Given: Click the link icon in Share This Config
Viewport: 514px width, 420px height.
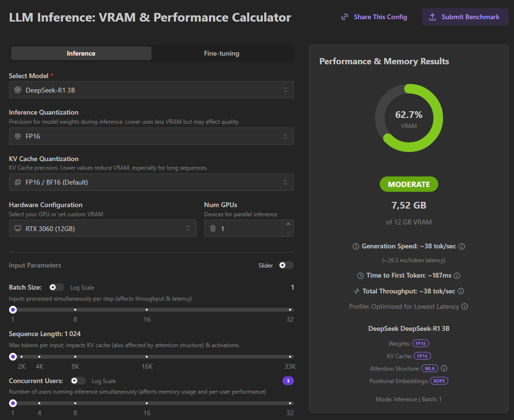Looking at the screenshot, I should coord(344,17).
